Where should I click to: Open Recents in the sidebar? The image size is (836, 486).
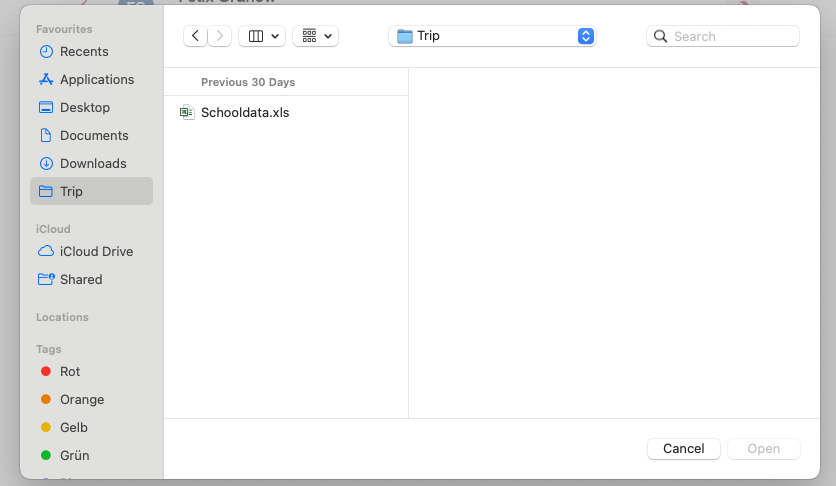tap(84, 51)
